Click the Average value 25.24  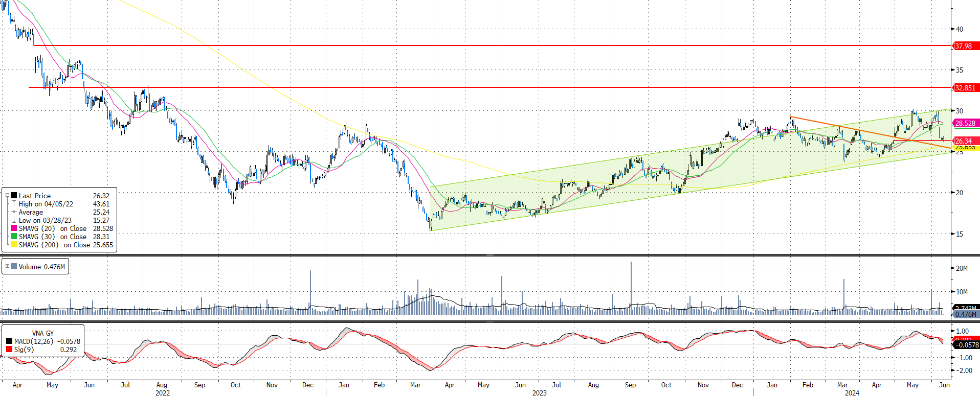click(x=101, y=212)
